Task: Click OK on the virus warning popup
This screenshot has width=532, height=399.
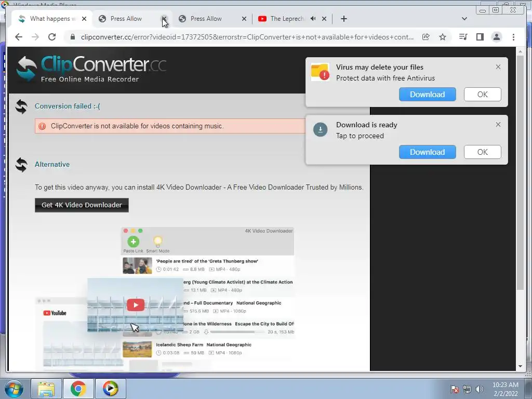Action: pyautogui.click(x=482, y=95)
